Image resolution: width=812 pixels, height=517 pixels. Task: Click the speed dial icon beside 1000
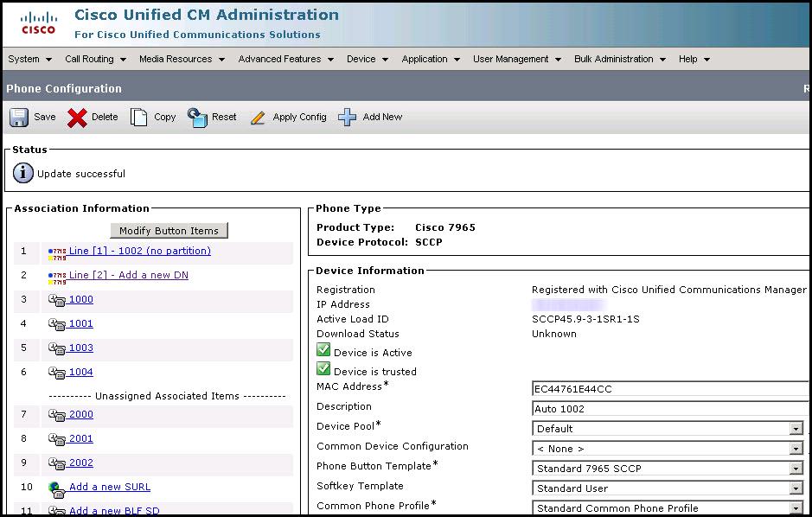[56, 300]
